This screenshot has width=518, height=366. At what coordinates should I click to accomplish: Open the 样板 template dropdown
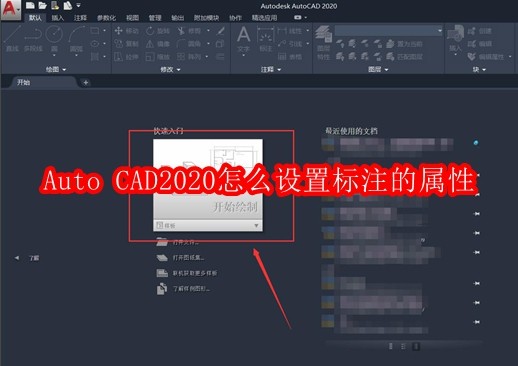tap(208, 225)
